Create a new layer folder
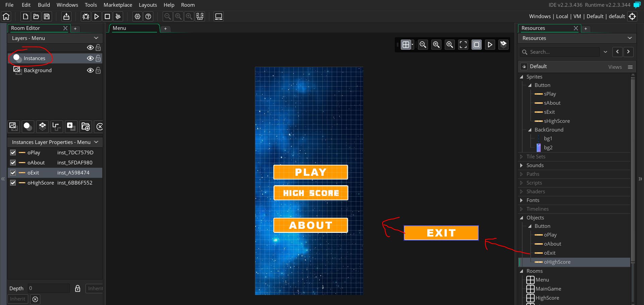 click(85, 126)
